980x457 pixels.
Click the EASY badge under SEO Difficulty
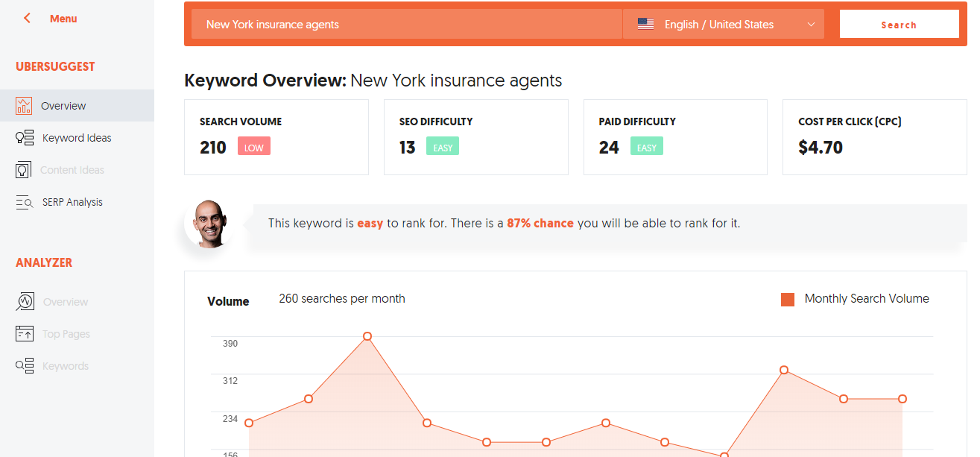[x=443, y=146]
